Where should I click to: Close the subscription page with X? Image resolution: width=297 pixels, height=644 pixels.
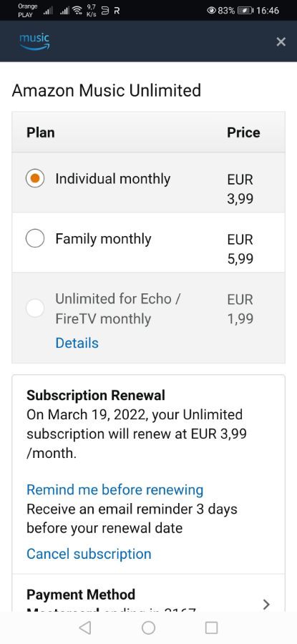click(281, 42)
